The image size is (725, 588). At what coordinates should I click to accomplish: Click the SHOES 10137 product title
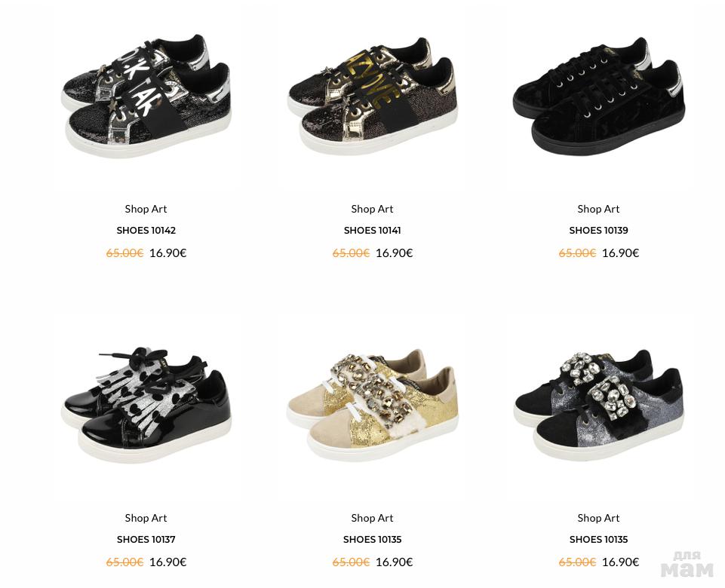pos(146,539)
